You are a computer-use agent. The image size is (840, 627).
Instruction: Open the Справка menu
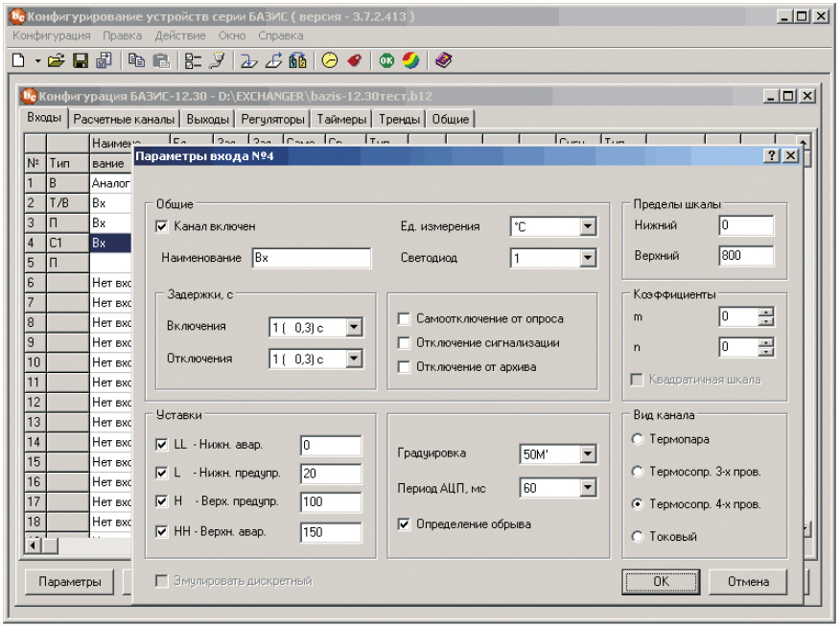coord(281,35)
